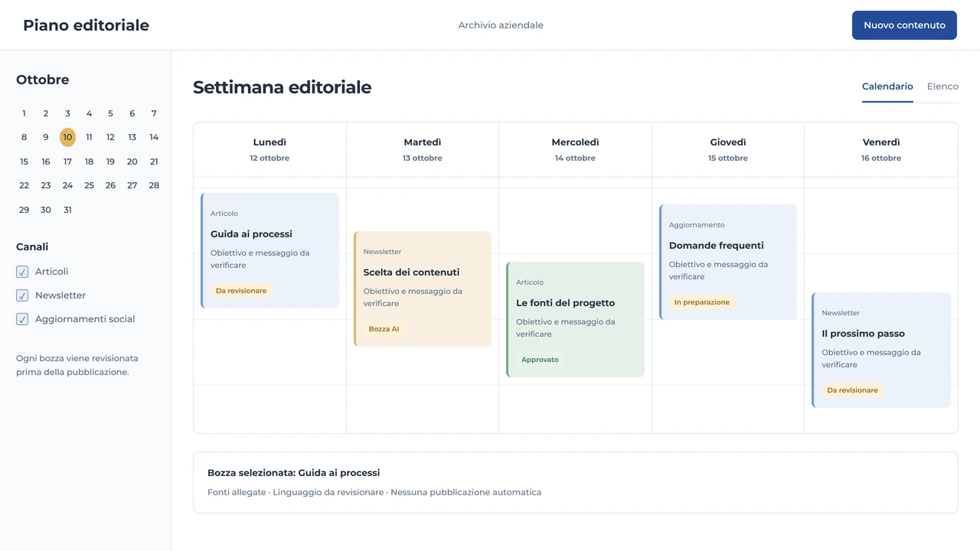
Task: Toggle the Aggiornamenti social checkbox
Action: click(22, 319)
